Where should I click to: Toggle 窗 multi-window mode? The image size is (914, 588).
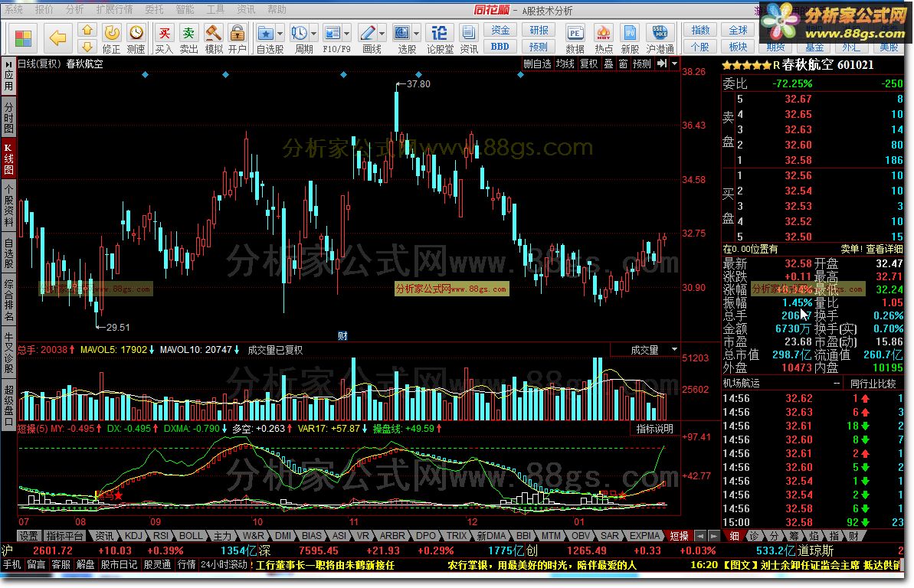(x=623, y=64)
